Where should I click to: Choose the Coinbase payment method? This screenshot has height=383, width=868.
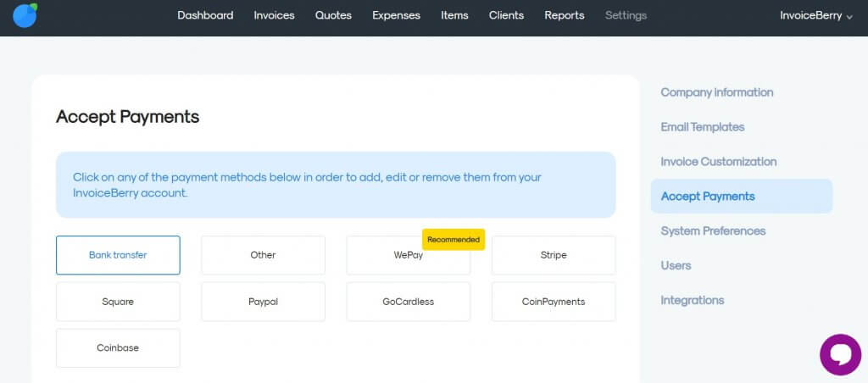click(x=118, y=348)
